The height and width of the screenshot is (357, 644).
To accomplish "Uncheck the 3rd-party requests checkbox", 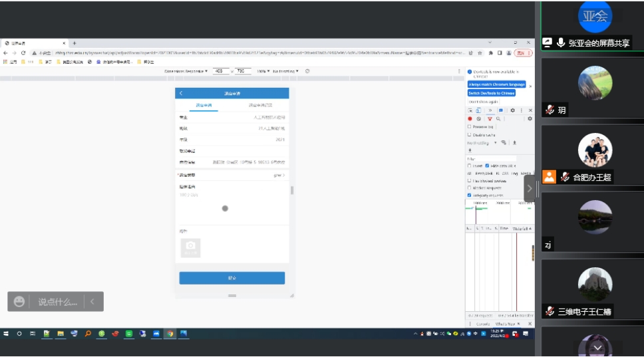I will pyautogui.click(x=470, y=195).
